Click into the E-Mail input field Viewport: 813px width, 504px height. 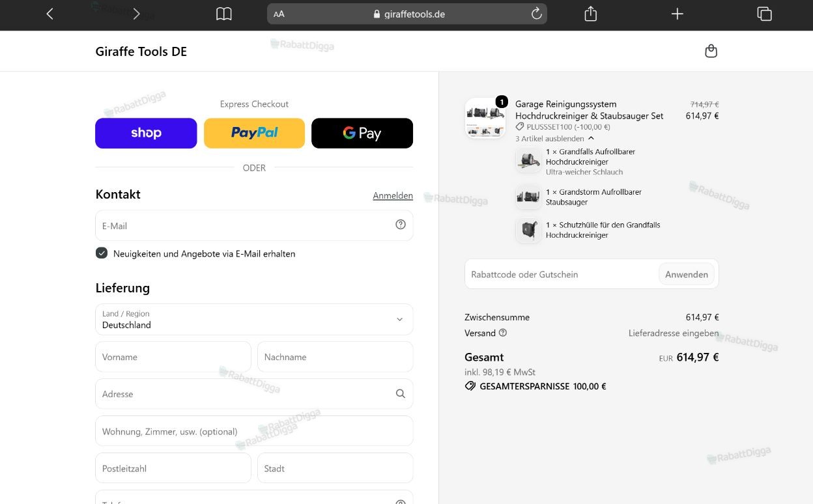(254, 225)
